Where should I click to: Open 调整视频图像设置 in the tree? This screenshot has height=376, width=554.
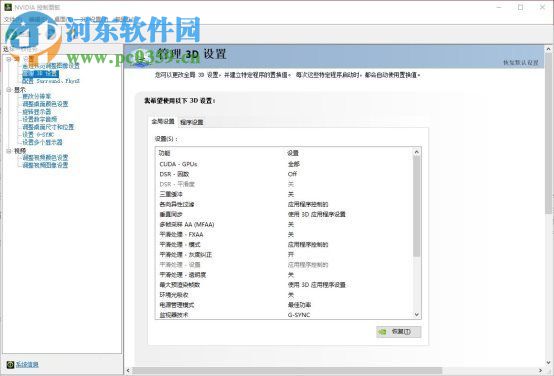tap(45, 165)
